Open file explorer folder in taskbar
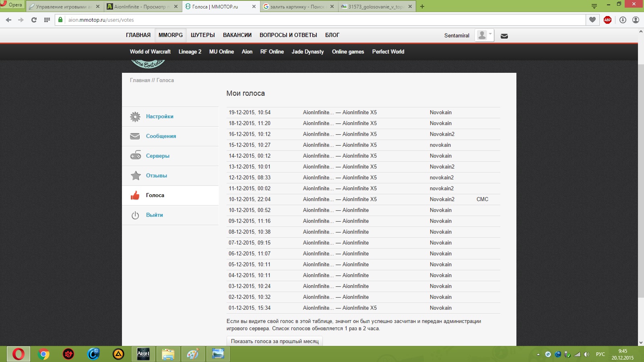644x362 pixels. coord(168,354)
